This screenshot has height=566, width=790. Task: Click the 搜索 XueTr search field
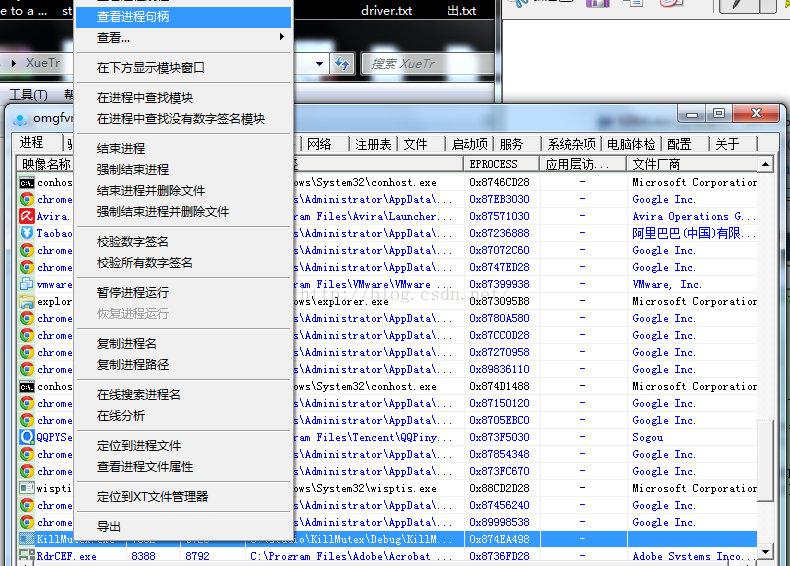[428, 64]
